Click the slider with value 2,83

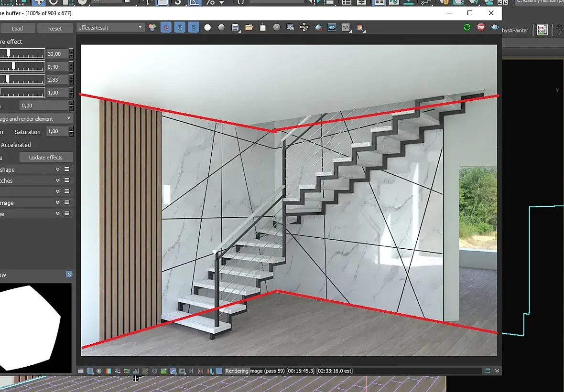pos(22,80)
